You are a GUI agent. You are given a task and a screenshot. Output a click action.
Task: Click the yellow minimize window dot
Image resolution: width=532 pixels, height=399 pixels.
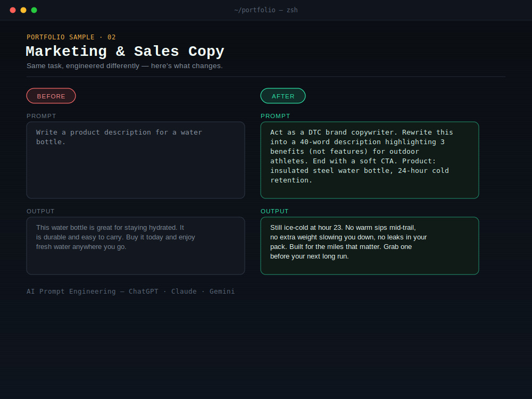pos(23,10)
